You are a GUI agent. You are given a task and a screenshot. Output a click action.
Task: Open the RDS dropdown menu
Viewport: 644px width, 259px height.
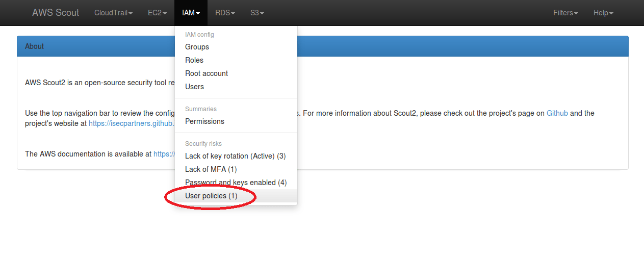(x=225, y=13)
